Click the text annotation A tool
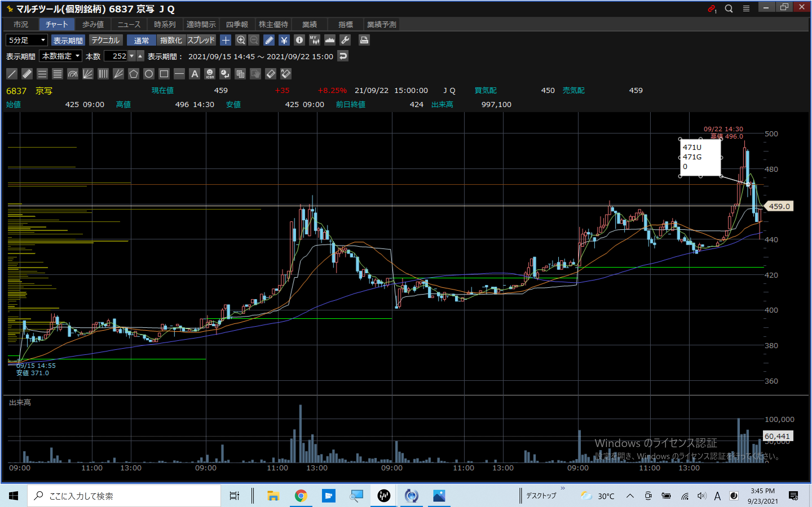Image resolution: width=812 pixels, height=507 pixels. point(195,74)
